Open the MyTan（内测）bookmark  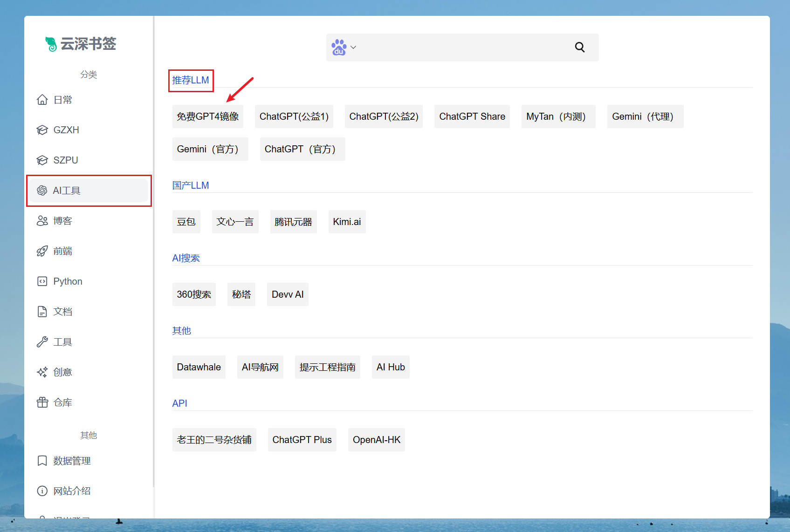(558, 116)
